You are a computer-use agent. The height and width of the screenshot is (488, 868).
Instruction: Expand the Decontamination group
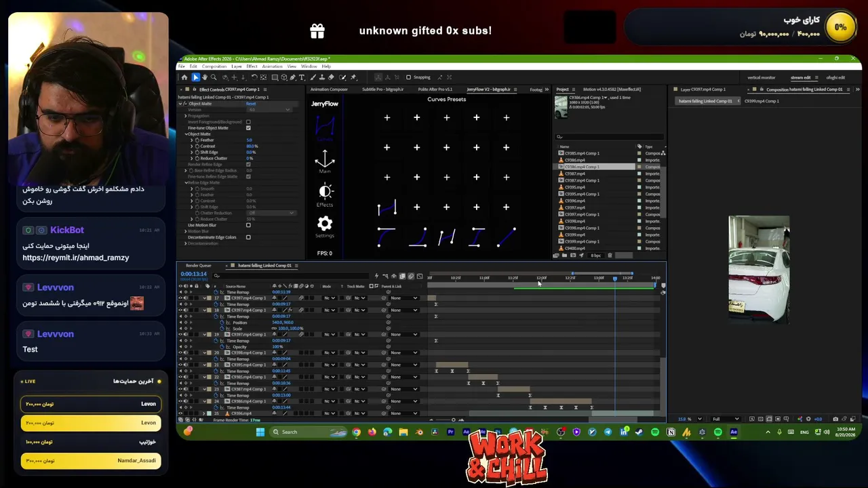point(186,243)
